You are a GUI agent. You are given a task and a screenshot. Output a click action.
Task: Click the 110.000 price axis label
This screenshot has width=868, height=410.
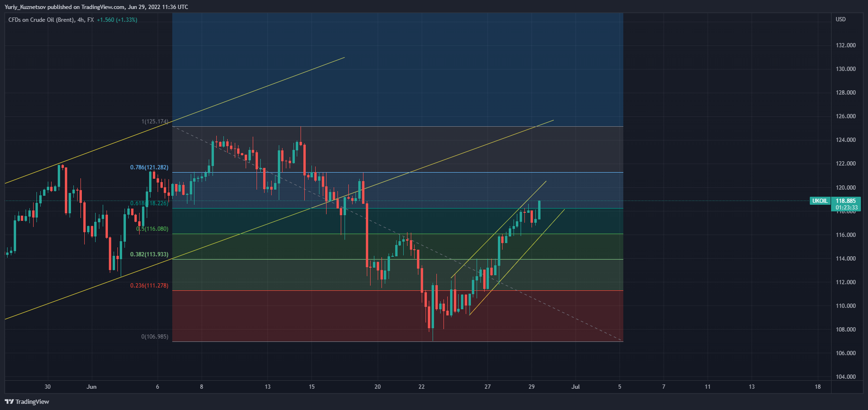coord(846,306)
